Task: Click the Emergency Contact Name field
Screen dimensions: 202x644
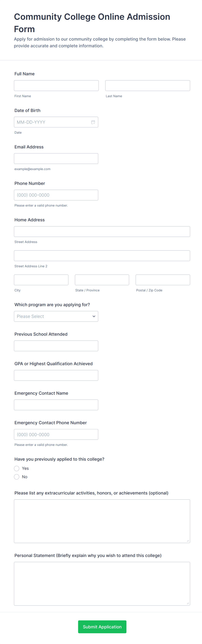Action: point(56,405)
